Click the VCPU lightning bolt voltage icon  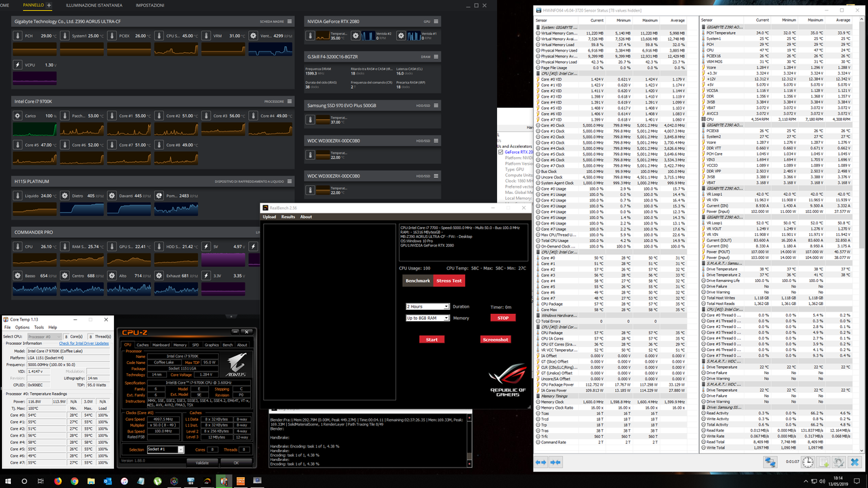click(x=17, y=64)
